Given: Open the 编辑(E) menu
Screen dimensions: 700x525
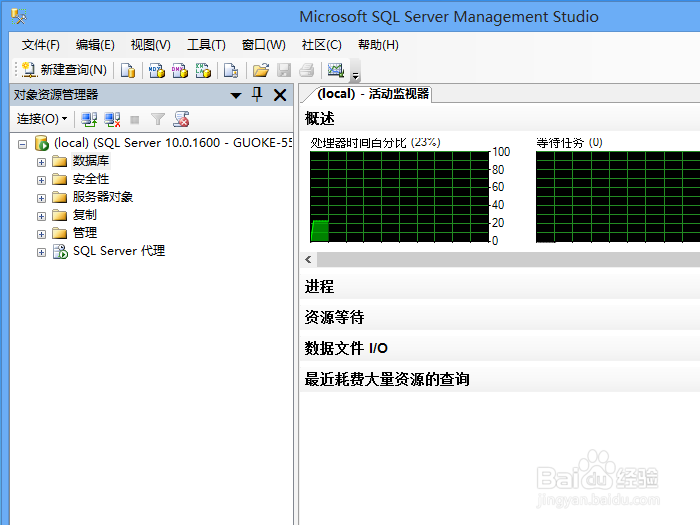Looking at the screenshot, I should (95, 45).
